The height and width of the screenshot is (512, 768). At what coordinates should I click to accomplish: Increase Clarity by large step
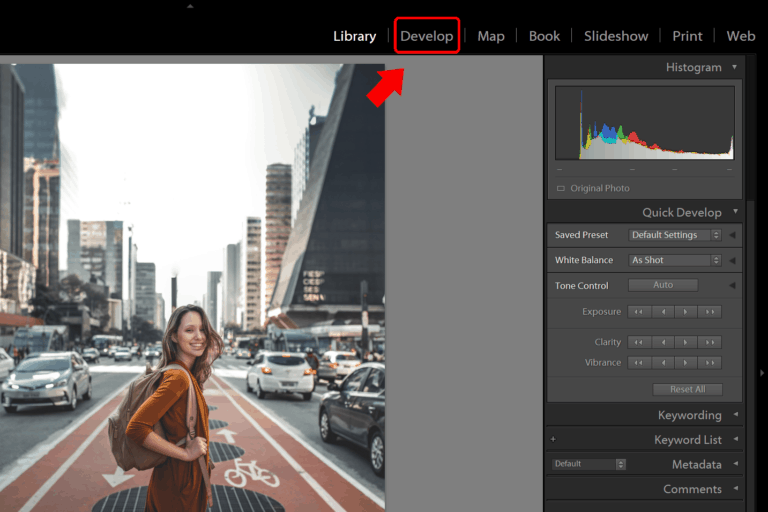tap(710, 342)
